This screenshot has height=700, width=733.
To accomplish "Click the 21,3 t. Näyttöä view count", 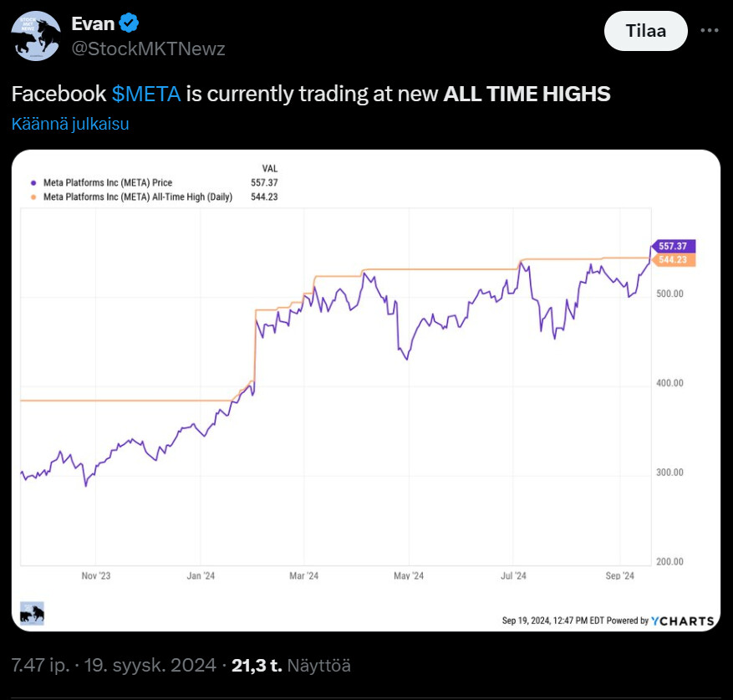I will [x=291, y=666].
